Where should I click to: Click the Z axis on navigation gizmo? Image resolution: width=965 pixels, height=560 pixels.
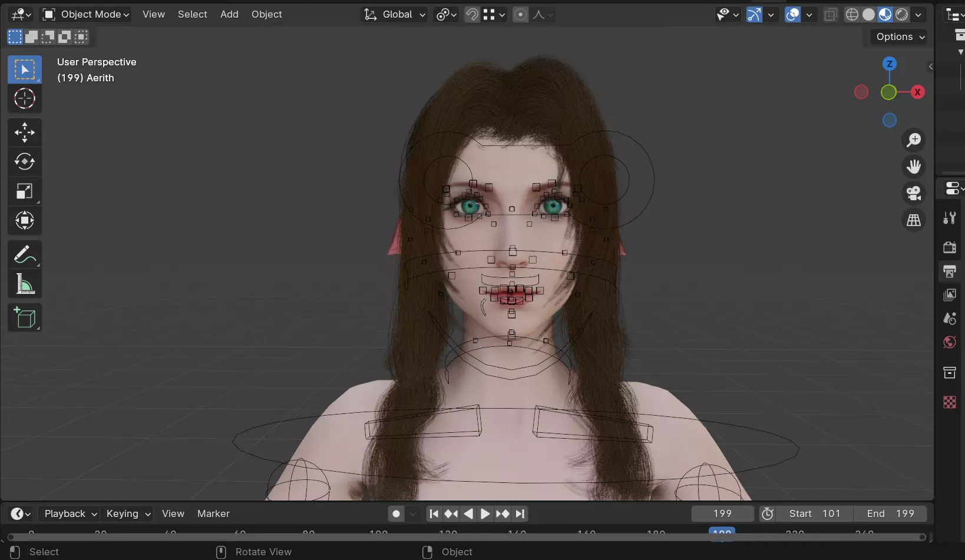tap(890, 64)
